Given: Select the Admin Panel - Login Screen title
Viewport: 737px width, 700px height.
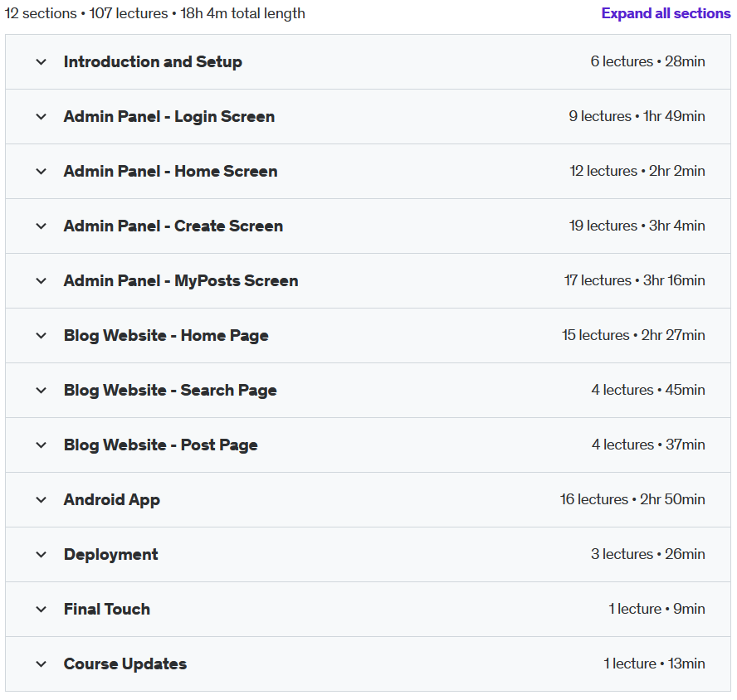Looking at the screenshot, I should 169,116.
